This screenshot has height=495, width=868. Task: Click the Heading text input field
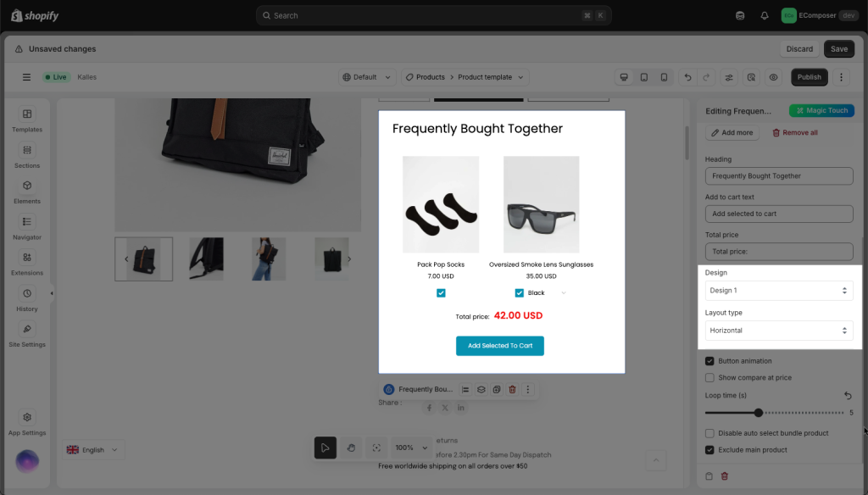coord(778,176)
